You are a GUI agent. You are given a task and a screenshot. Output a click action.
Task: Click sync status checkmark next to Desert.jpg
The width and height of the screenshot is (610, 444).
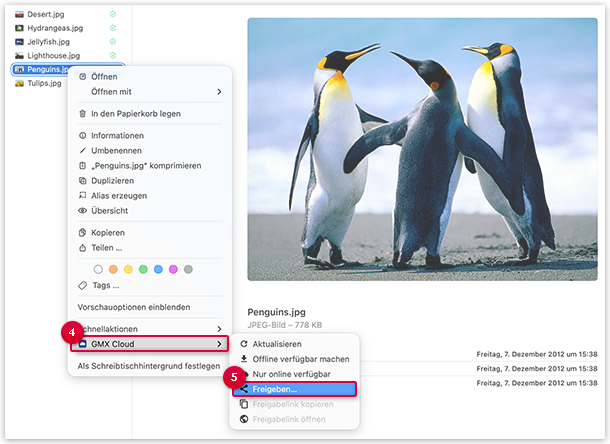pos(112,15)
